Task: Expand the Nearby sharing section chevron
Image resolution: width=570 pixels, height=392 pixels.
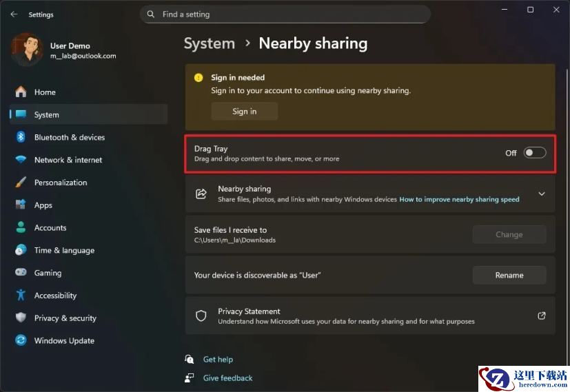Action: pyautogui.click(x=541, y=194)
